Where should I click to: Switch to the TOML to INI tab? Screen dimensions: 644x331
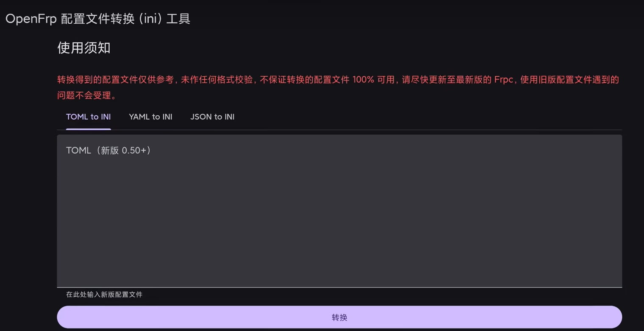pos(88,117)
